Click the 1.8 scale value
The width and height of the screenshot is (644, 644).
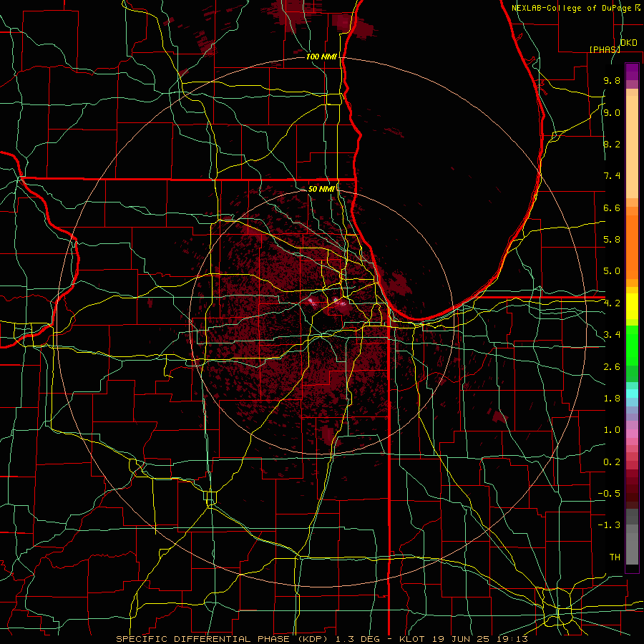point(612,399)
